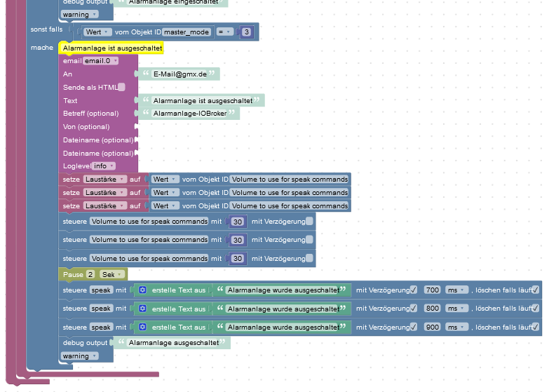Toggle the Sende als HTML checkbox

(x=121, y=87)
